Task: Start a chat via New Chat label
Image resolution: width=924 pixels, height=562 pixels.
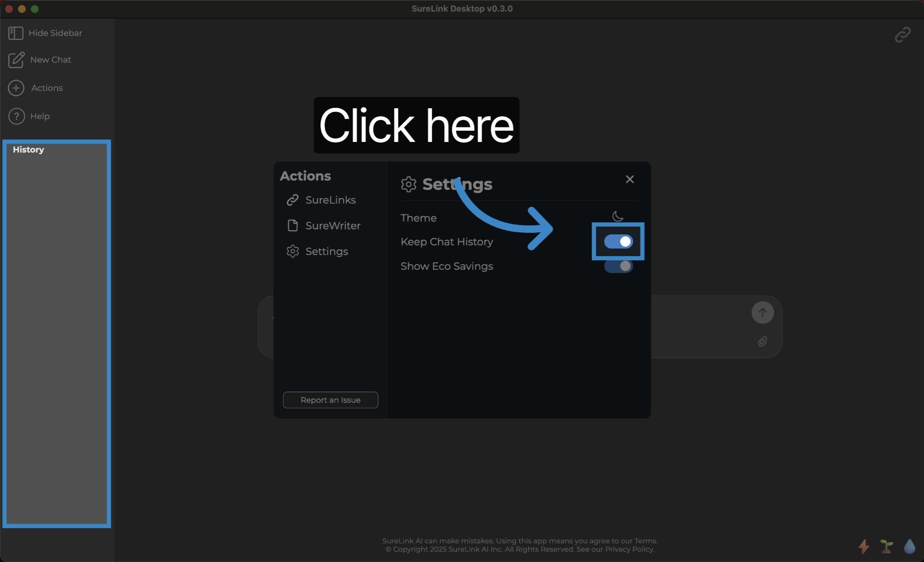Action: (51, 60)
